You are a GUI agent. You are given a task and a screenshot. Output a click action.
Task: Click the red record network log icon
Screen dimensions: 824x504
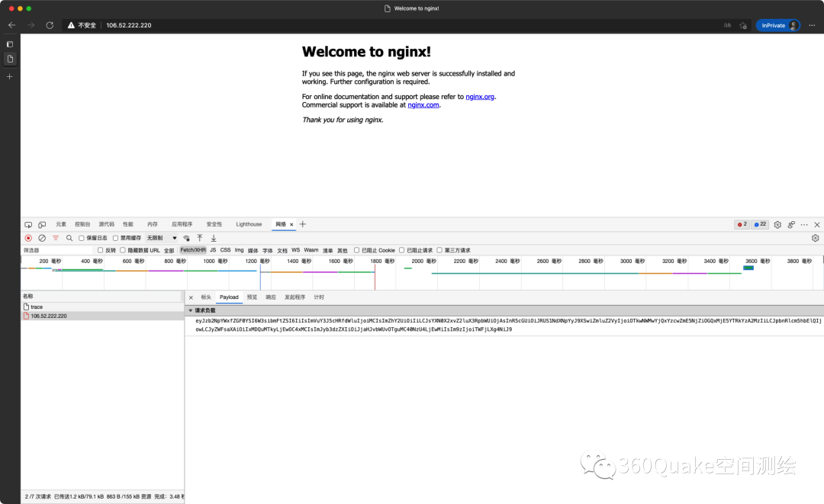pos(28,238)
